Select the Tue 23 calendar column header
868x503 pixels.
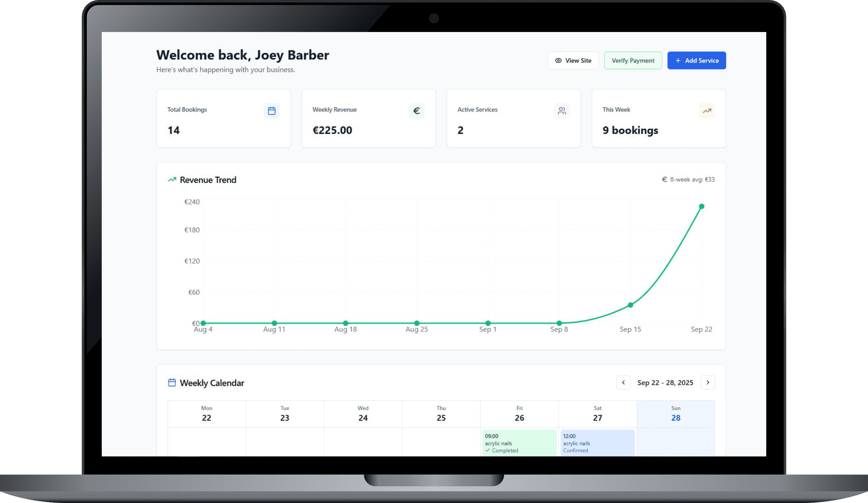pos(285,414)
